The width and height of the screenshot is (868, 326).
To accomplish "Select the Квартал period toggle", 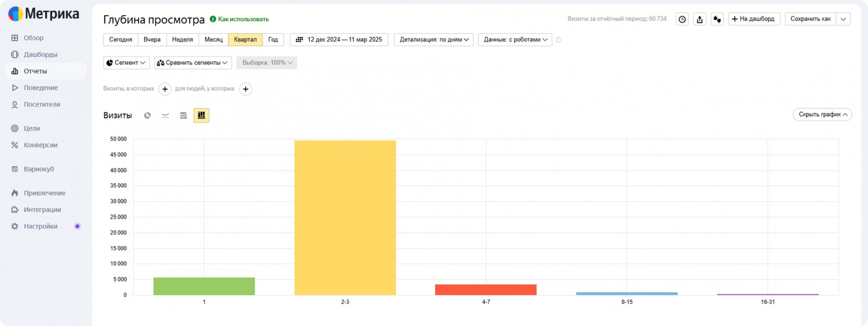I will [x=245, y=40].
